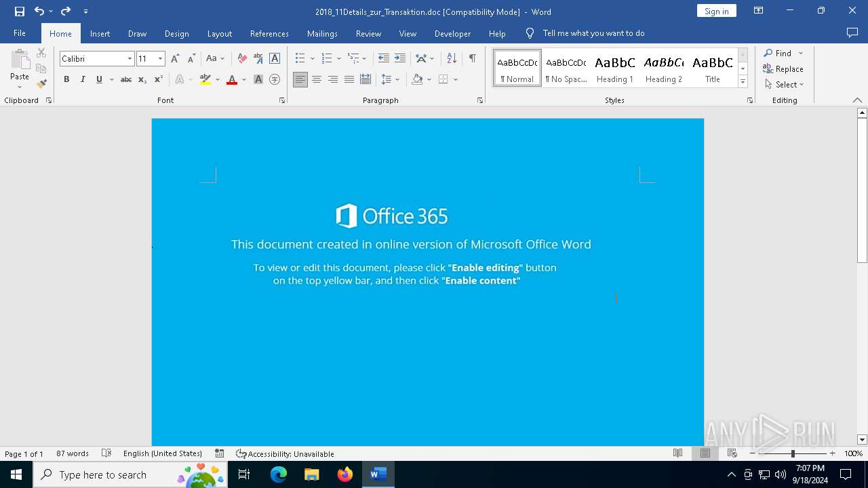Justify the paragraph text
The height and width of the screenshot is (488, 868).
click(349, 79)
